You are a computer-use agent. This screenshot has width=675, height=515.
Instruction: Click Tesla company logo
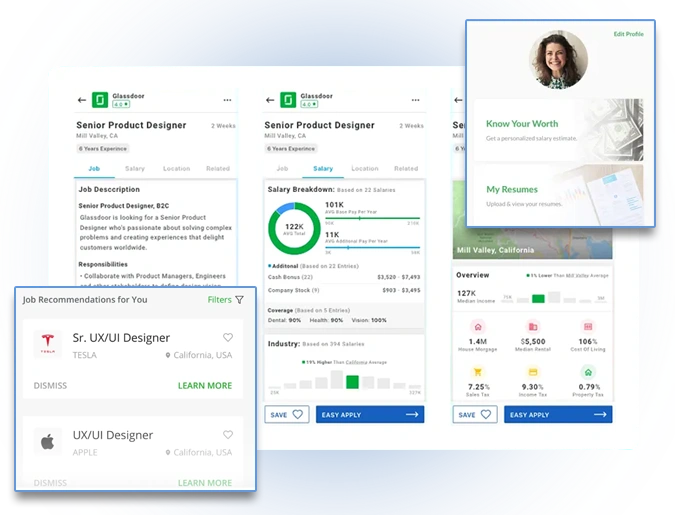(48, 343)
